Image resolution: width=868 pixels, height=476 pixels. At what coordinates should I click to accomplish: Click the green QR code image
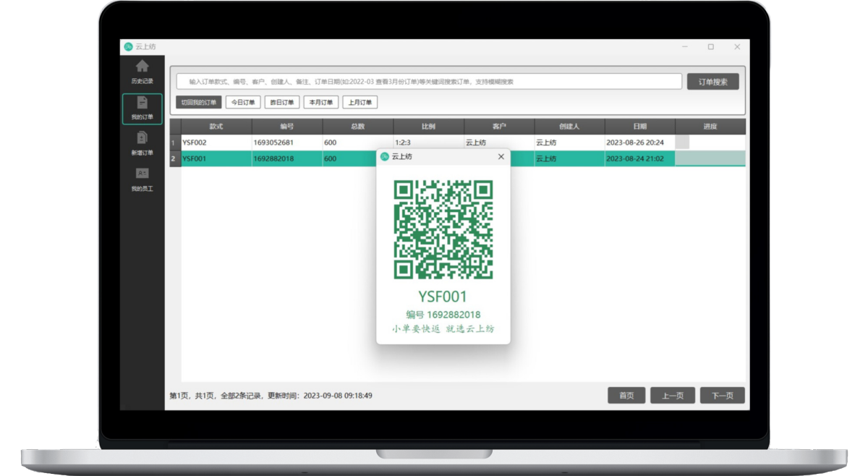click(443, 229)
